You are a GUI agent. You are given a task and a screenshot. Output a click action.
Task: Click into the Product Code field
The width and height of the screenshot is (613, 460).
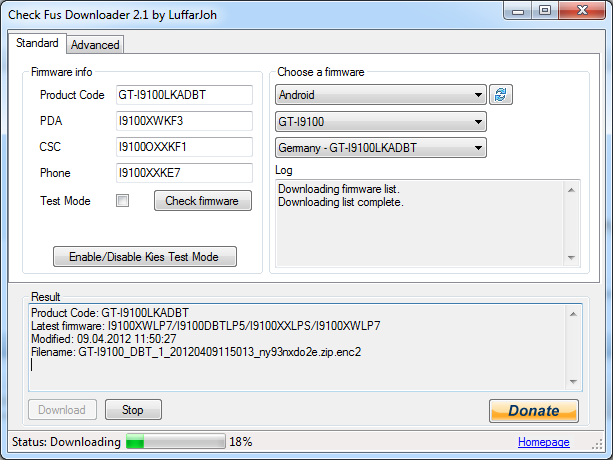pos(184,95)
